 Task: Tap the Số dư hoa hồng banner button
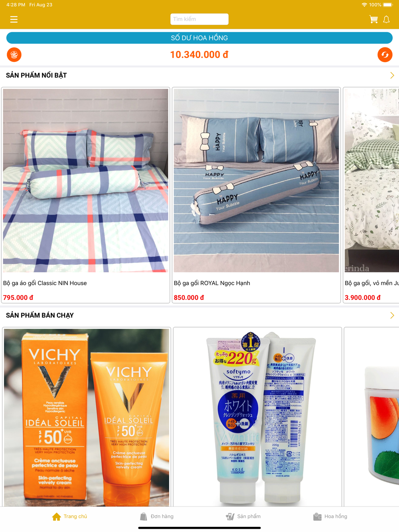click(x=199, y=38)
